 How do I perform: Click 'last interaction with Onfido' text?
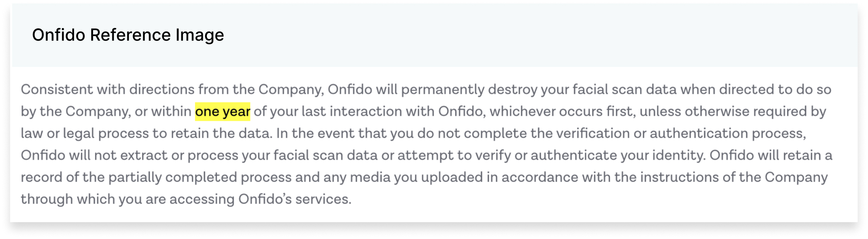click(x=393, y=112)
